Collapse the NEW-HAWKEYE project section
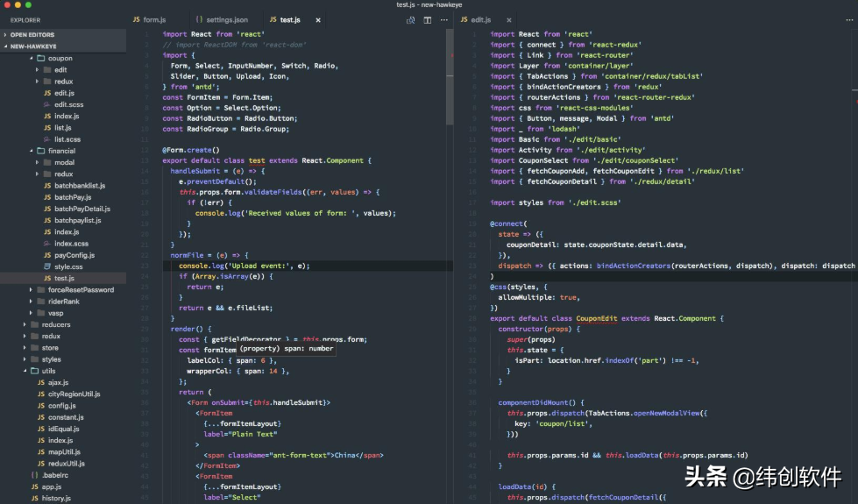This screenshot has width=858, height=504. click(6, 46)
